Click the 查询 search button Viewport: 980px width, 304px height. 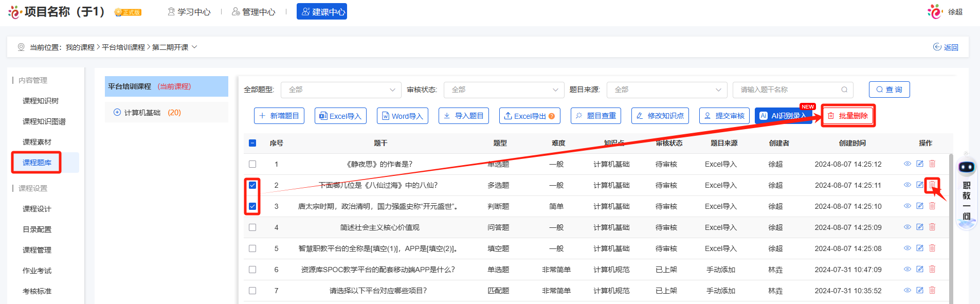890,90
